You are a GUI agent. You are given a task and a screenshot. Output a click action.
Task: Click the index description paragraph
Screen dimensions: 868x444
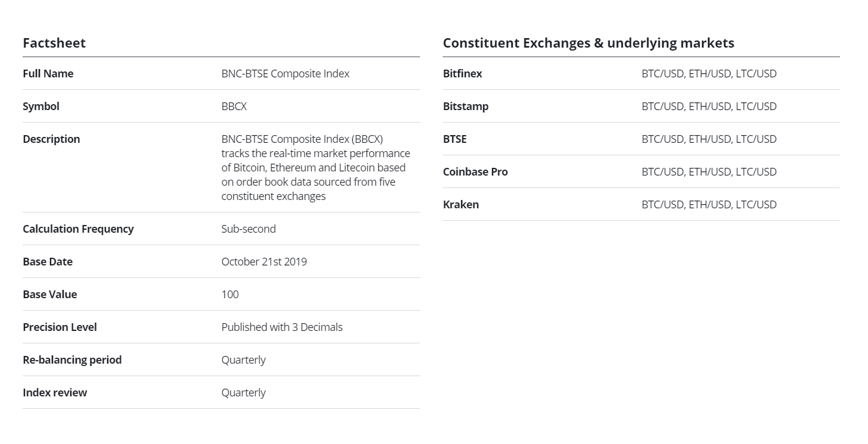tap(315, 167)
